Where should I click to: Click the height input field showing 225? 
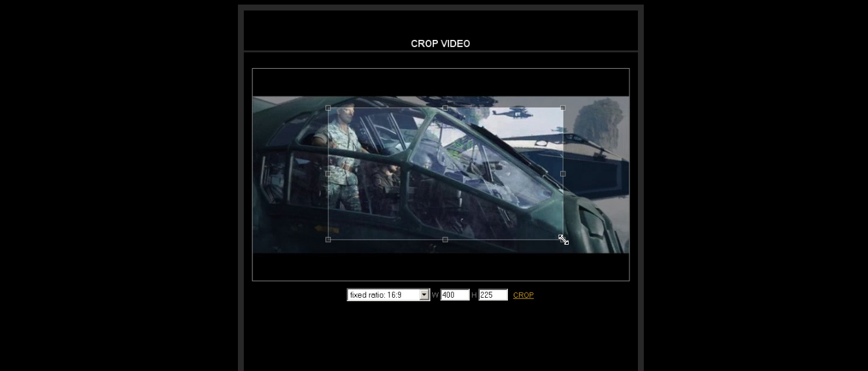point(493,295)
